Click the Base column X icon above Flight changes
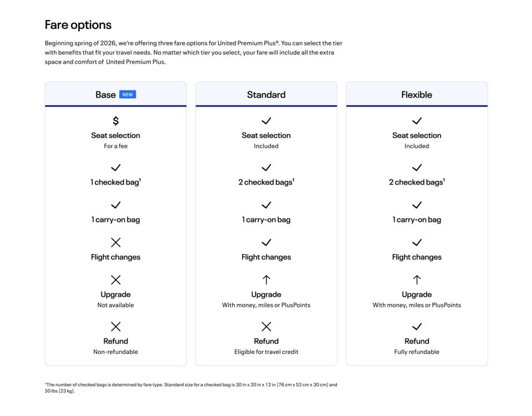Screen dimensions: 532x416 115,242
